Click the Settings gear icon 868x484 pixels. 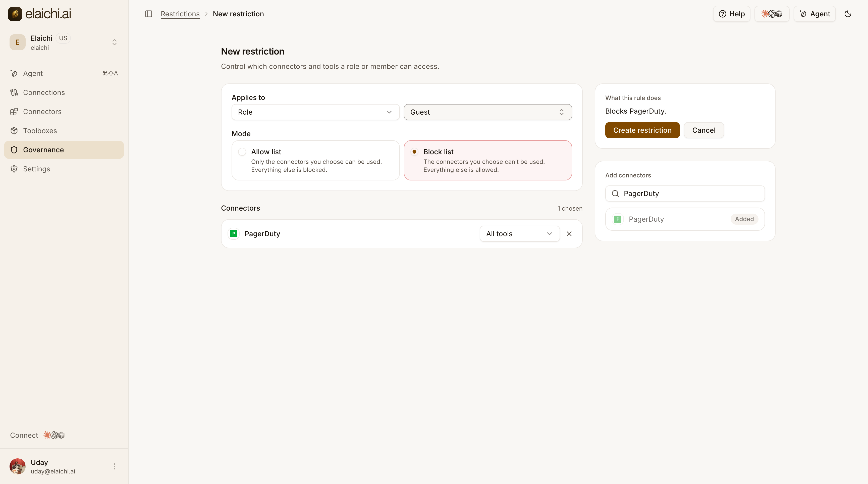[x=14, y=169]
